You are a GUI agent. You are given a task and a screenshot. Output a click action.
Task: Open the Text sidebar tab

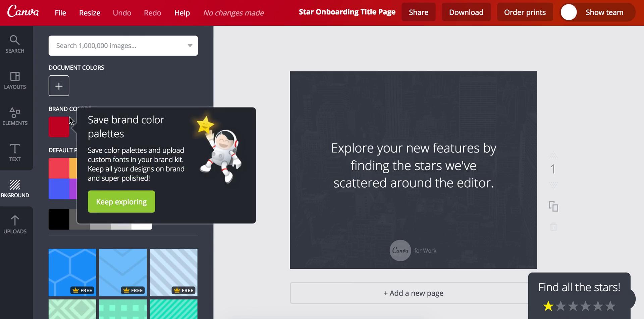15,152
